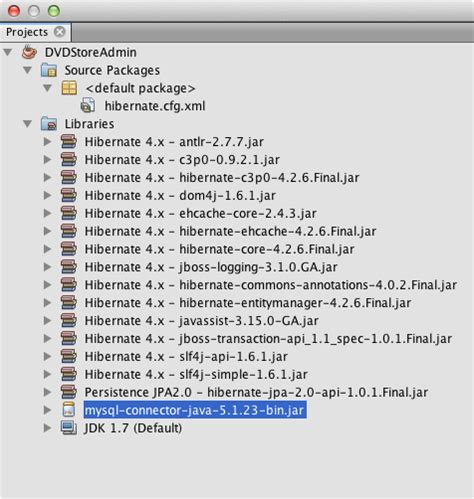Expand the hibernate-ehcache-4.2.6.Final.jar library
This screenshot has width=474, height=499.
(47, 231)
